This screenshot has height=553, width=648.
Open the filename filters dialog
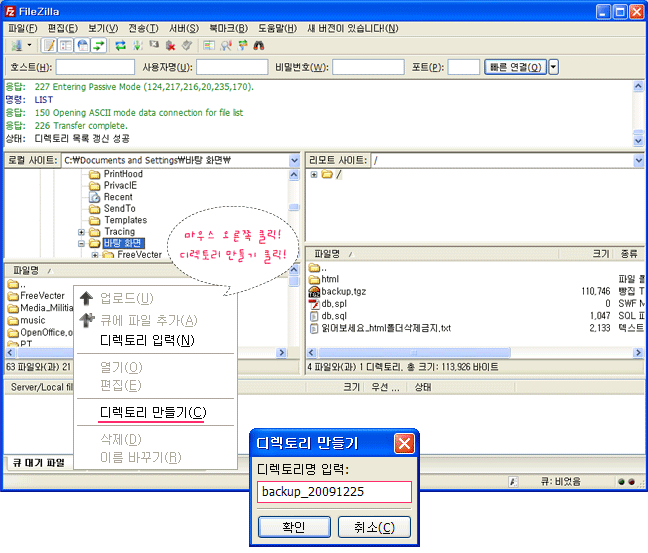pos(209,45)
